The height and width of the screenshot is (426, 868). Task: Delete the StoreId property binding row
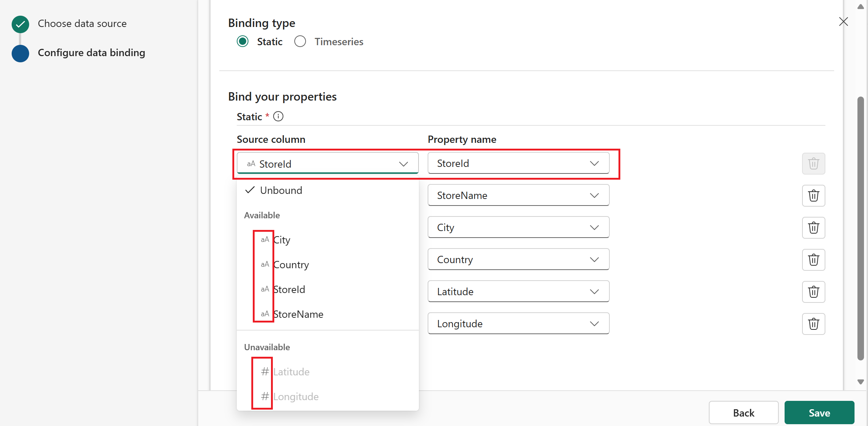click(x=814, y=163)
